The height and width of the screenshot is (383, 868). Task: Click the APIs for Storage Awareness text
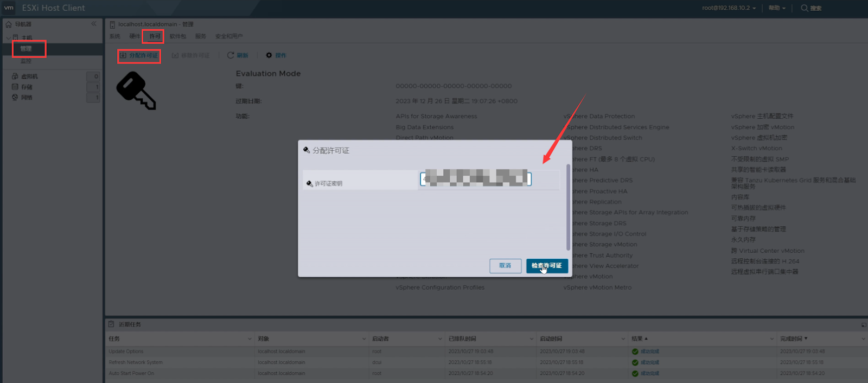click(436, 117)
